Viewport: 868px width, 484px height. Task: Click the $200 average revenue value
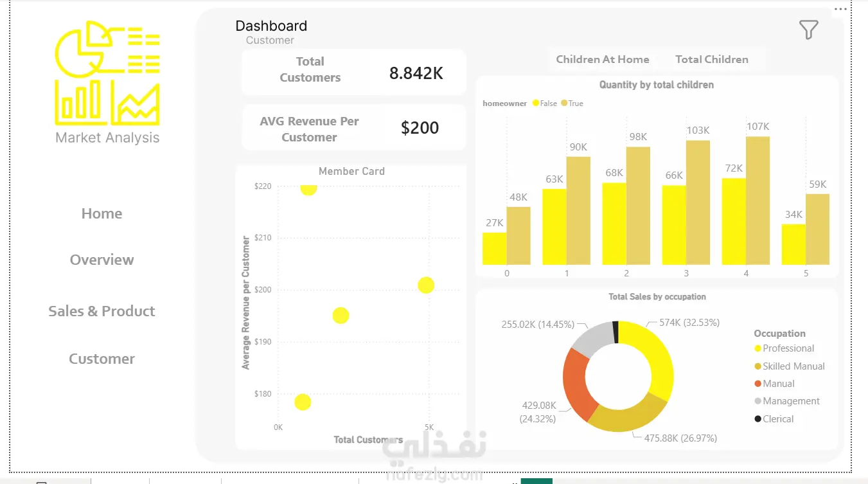[x=420, y=128]
